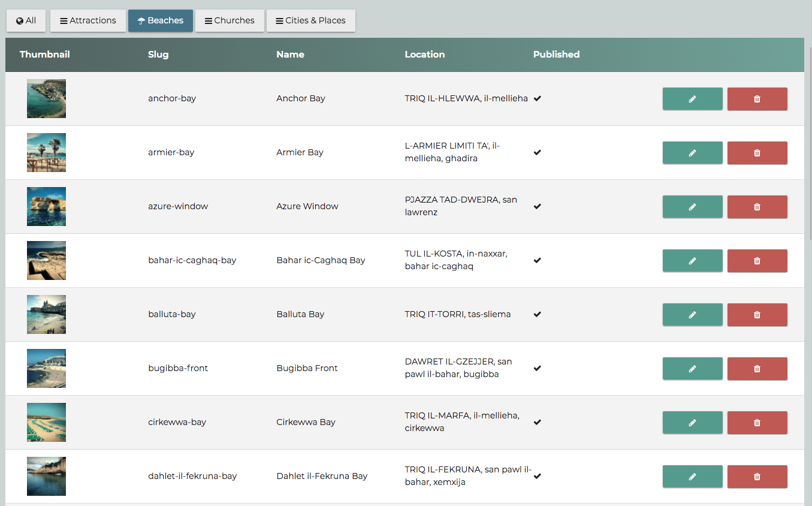
Task: Show the Cities & Places category
Action: click(310, 20)
